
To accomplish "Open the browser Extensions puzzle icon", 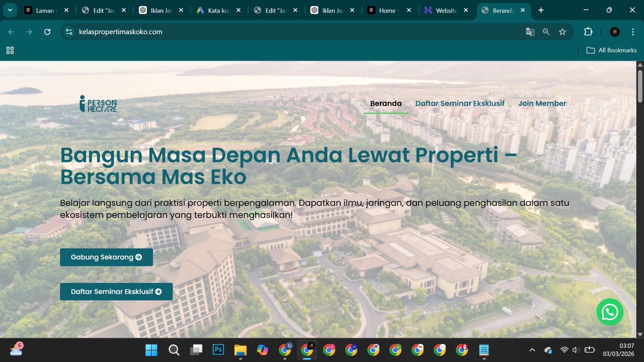I will [x=588, y=32].
